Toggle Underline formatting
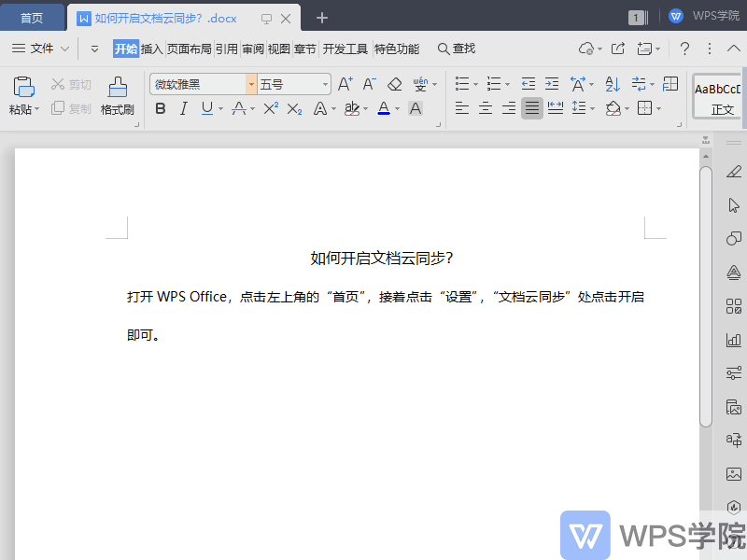747x560 pixels. [x=206, y=108]
